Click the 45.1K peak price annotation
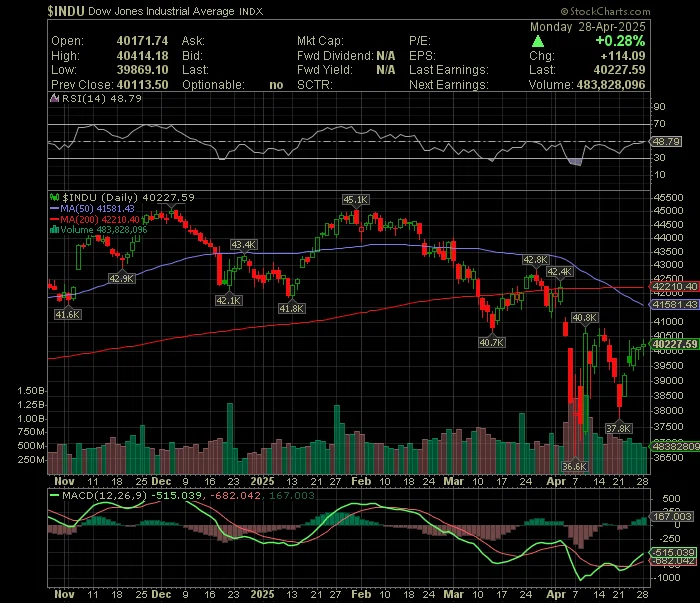Image resolution: width=700 pixels, height=603 pixels. [355, 200]
